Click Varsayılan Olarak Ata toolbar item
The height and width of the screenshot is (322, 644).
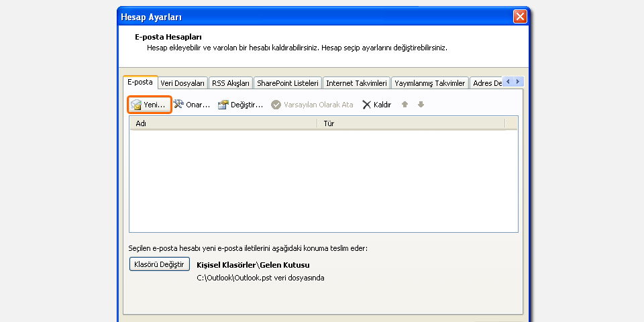tap(312, 105)
